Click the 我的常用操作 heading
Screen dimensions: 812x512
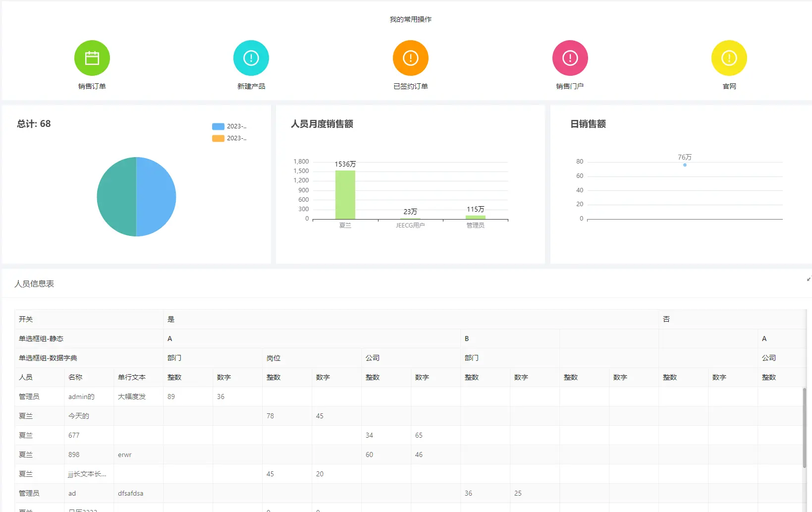411,19
